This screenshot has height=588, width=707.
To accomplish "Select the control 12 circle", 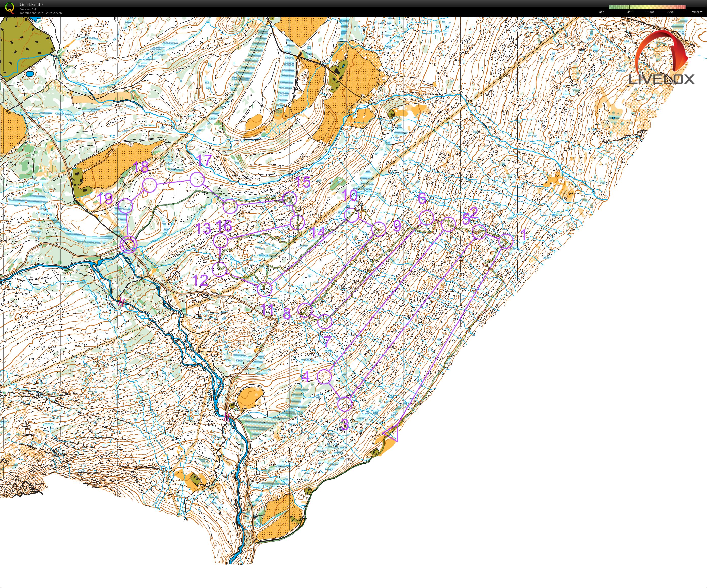I will pos(220,269).
